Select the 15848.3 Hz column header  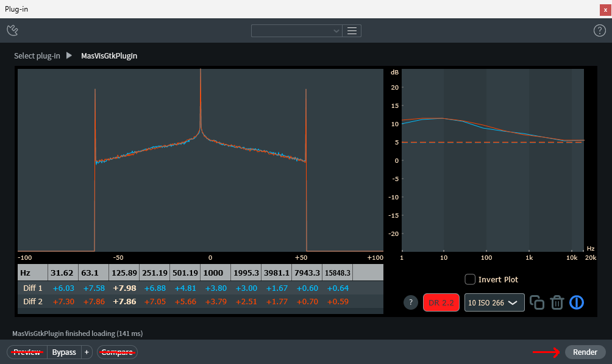pos(337,273)
